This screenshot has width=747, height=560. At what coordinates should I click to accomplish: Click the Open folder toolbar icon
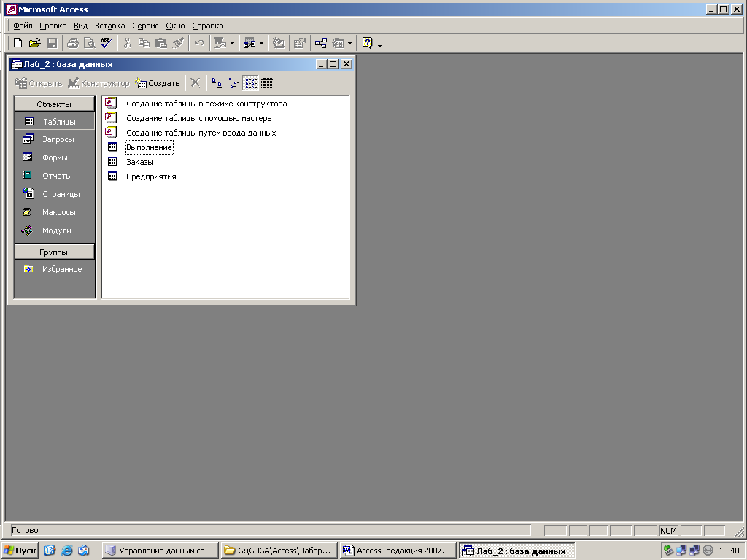34,43
